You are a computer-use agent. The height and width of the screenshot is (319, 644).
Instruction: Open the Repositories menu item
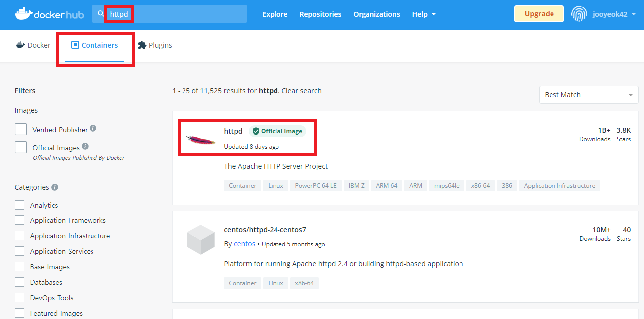(x=320, y=14)
